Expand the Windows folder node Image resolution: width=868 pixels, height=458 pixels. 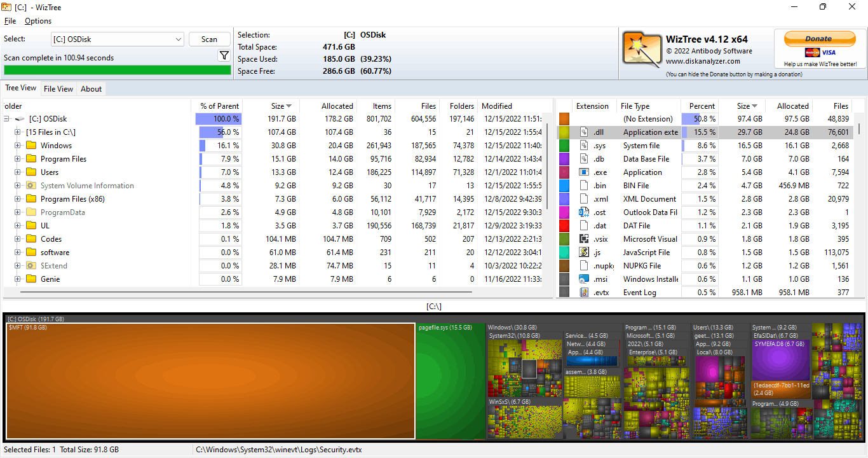click(18, 146)
